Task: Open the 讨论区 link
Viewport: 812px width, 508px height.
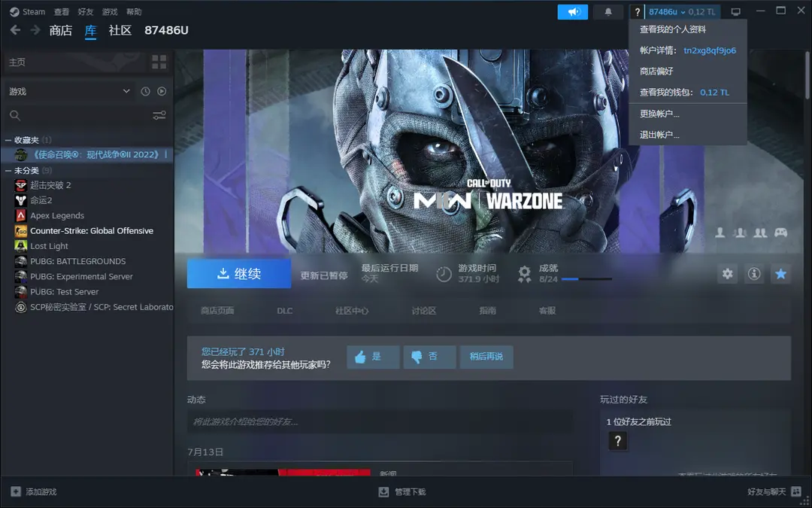Action: click(424, 311)
